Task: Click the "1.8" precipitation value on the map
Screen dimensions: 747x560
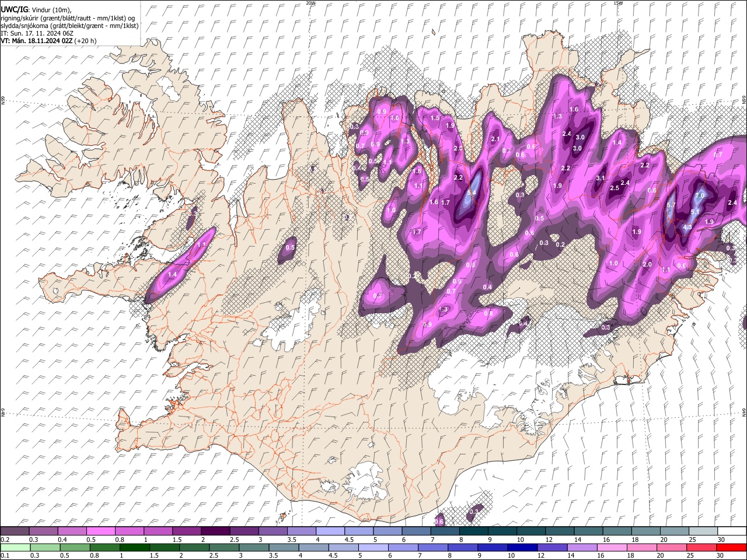Action: (x=417, y=171)
